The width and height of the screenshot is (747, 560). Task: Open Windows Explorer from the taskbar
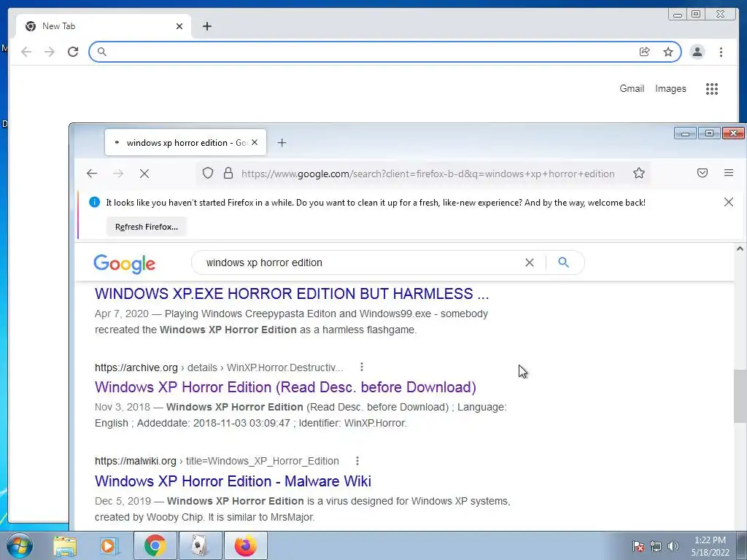tap(65, 545)
